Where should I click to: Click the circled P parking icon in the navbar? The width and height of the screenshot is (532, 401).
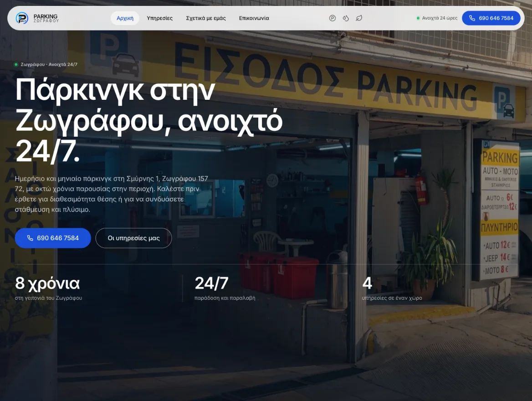pyautogui.click(x=332, y=18)
